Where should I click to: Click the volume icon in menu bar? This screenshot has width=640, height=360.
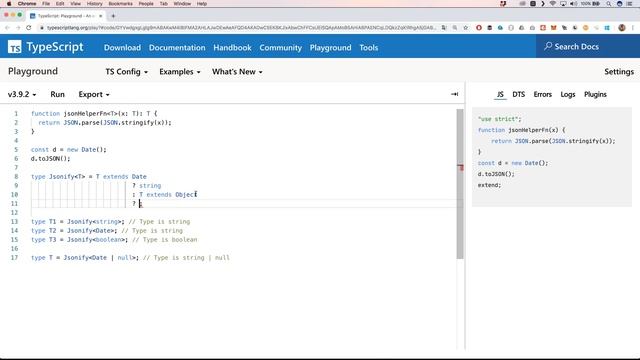[x=573, y=4]
